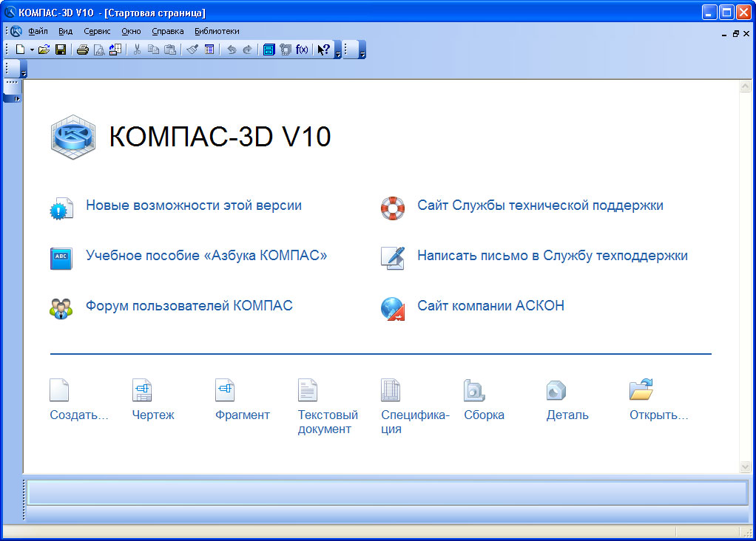Click the Текстовый документ icon

[308, 390]
